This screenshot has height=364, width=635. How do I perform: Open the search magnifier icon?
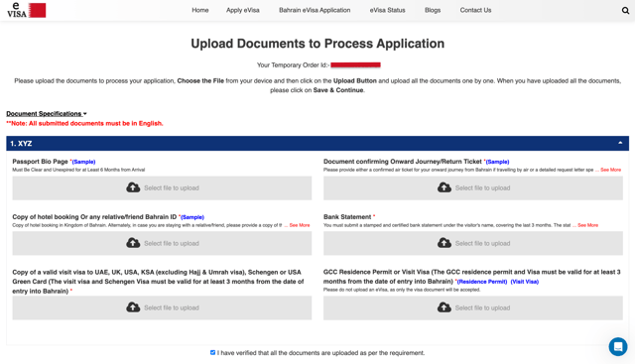tap(625, 11)
